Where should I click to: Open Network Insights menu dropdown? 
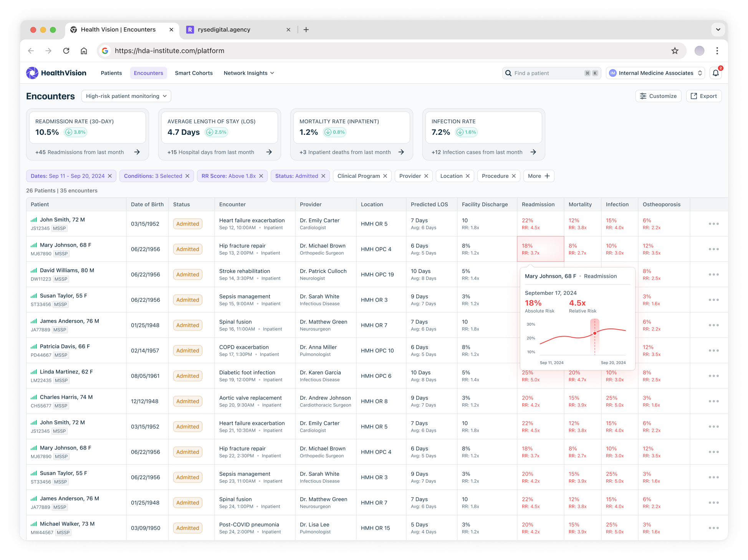pyautogui.click(x=249, y=73)
